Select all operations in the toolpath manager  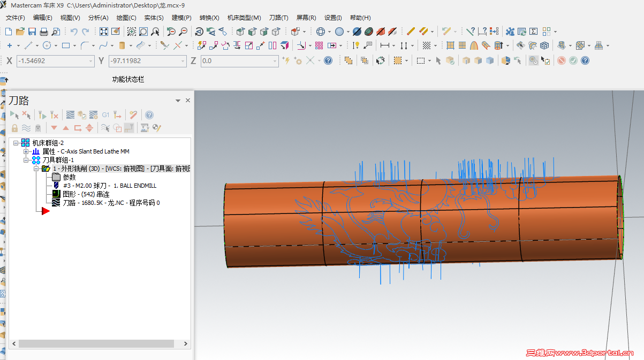[x=14, y=114]
